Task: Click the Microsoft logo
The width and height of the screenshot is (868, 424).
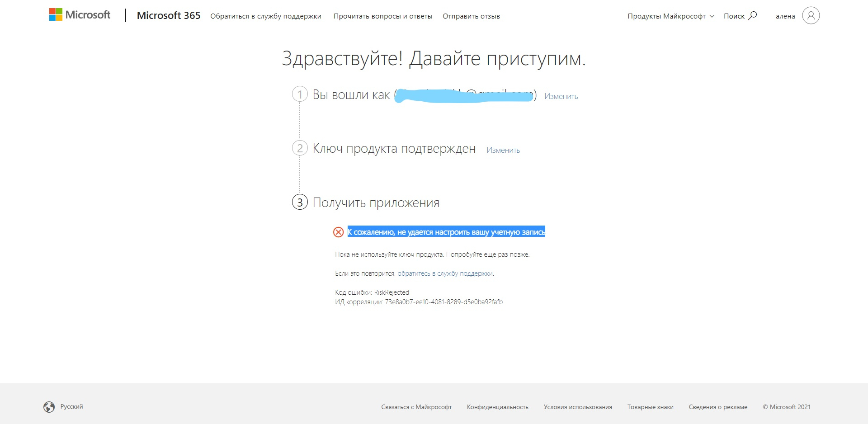Action: (x=80, y=15)
